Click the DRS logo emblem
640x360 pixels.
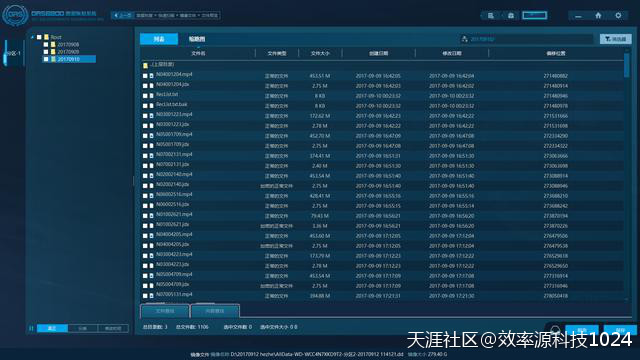[x=15, y=15]
